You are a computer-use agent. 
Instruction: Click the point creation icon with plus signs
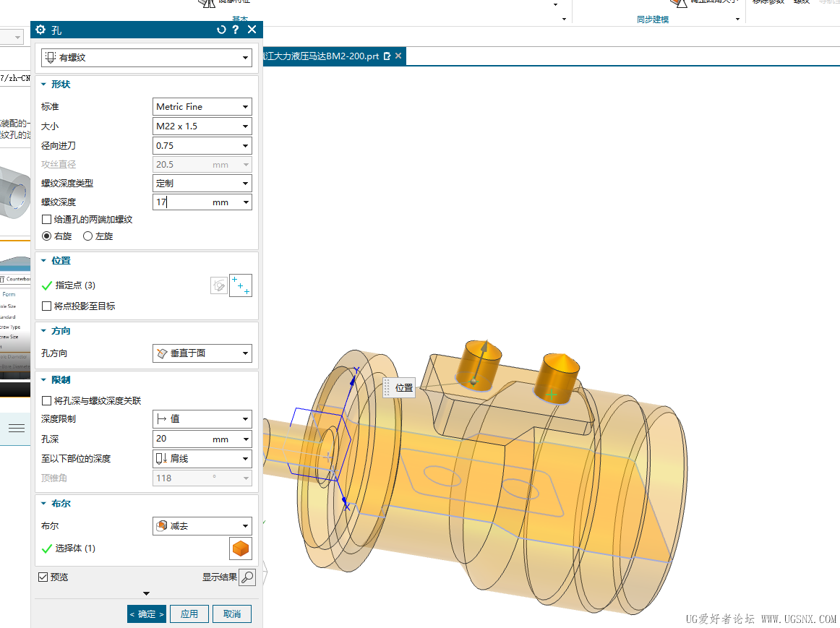tap(241, 286)
